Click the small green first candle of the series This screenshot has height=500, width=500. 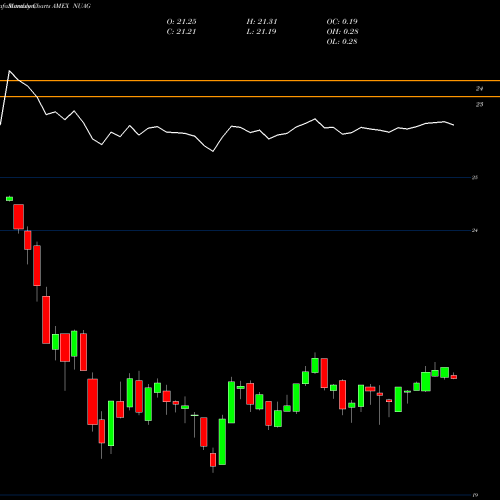click(9, 199)
